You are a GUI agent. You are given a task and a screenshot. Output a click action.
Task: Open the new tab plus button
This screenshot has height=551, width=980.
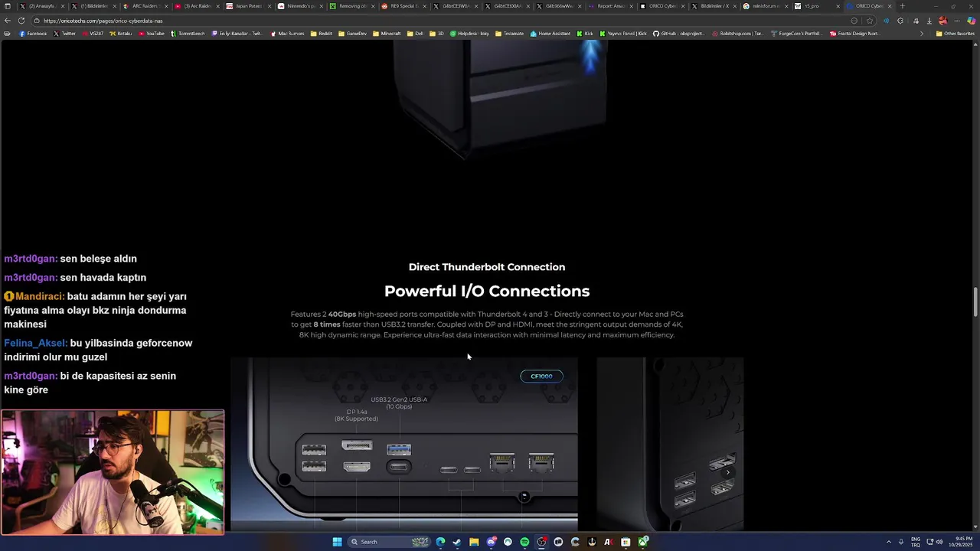pos(902,6)
